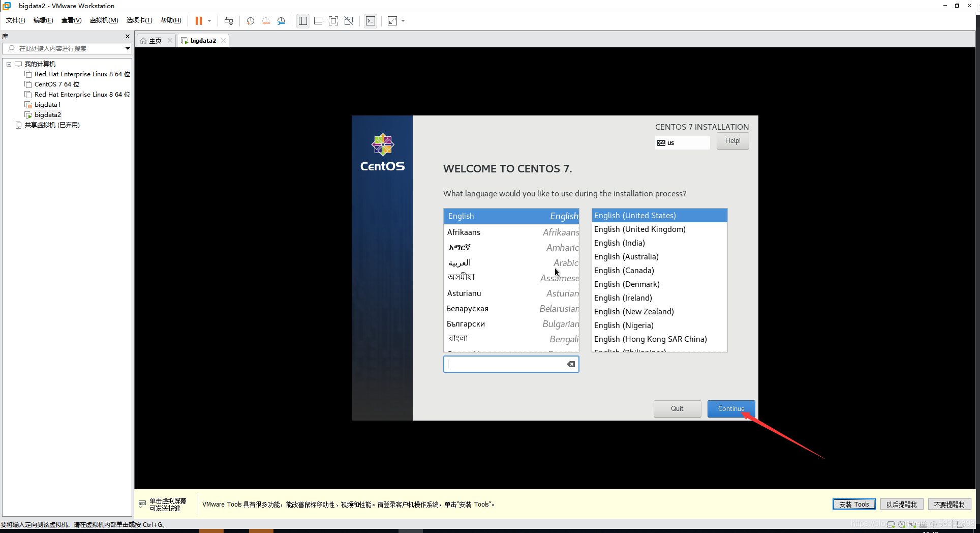
Task: Choose English (Canada) locale
Action: coord(660,271)
